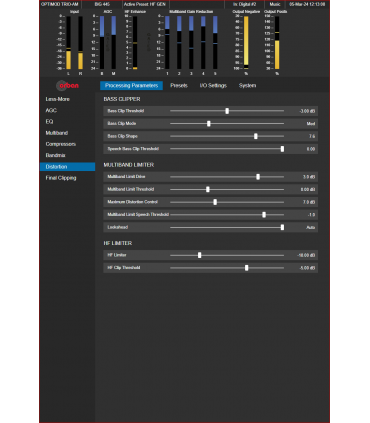Switch to the Presets tab

tap(179, 86)
